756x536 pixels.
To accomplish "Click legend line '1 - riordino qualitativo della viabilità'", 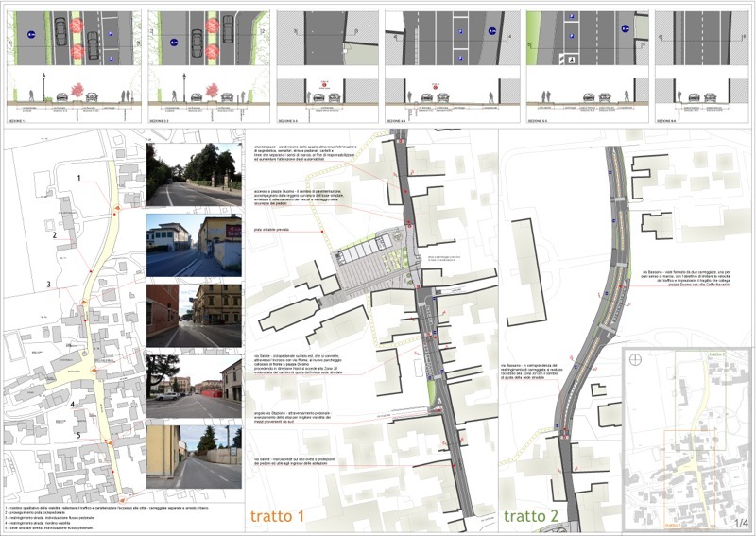I will tap(107, 508).
